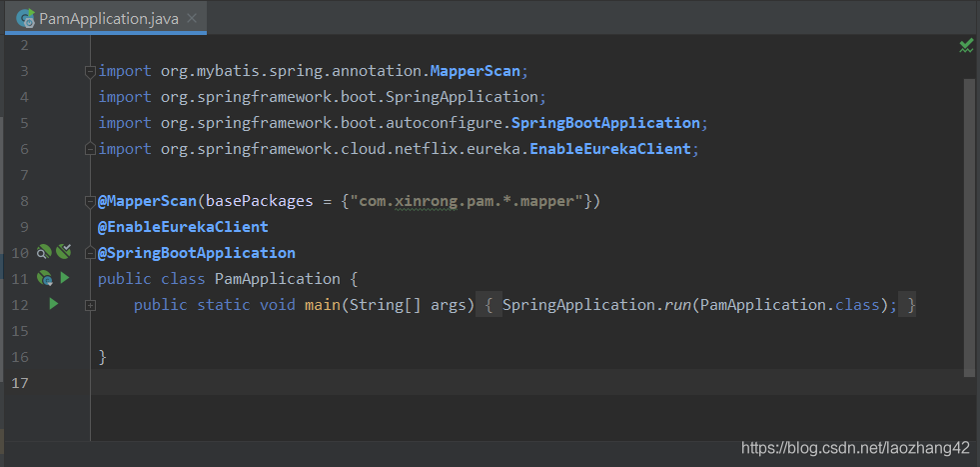Click the Spring Boot class icon on the file tab
Image resolution: width=980 pixels, height=467 pixels.
point(26,18)
